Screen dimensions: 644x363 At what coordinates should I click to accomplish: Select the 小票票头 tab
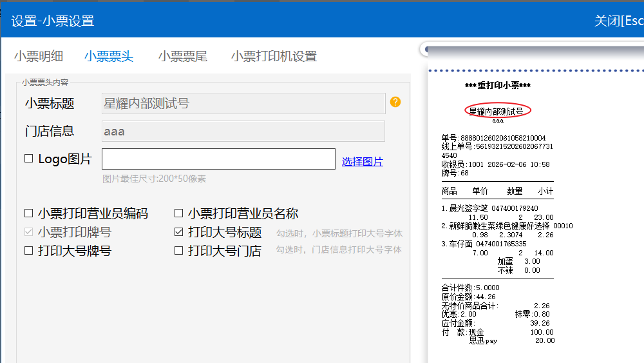(109, 56)
